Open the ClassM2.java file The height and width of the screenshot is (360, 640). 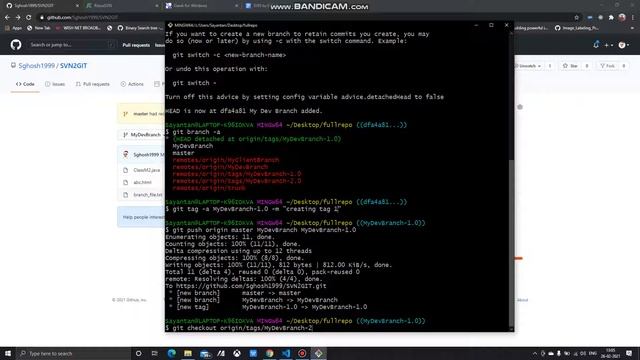147,170
